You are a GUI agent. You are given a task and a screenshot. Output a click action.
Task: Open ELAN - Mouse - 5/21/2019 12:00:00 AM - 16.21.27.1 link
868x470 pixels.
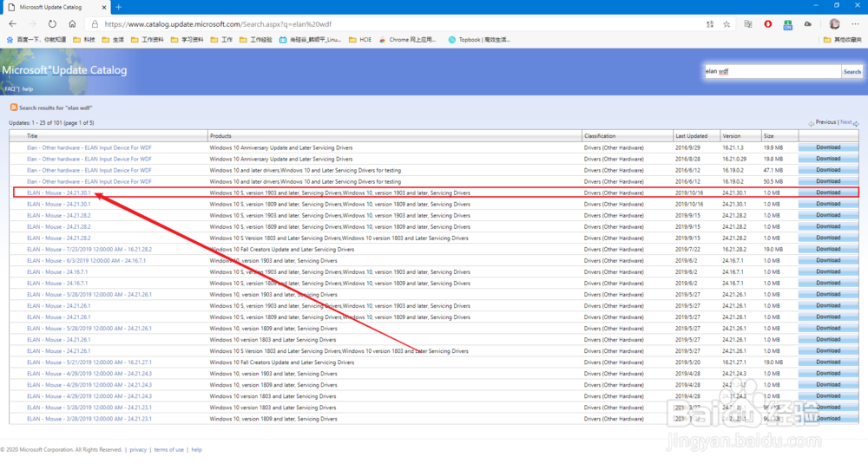click(x=89, y=362)
